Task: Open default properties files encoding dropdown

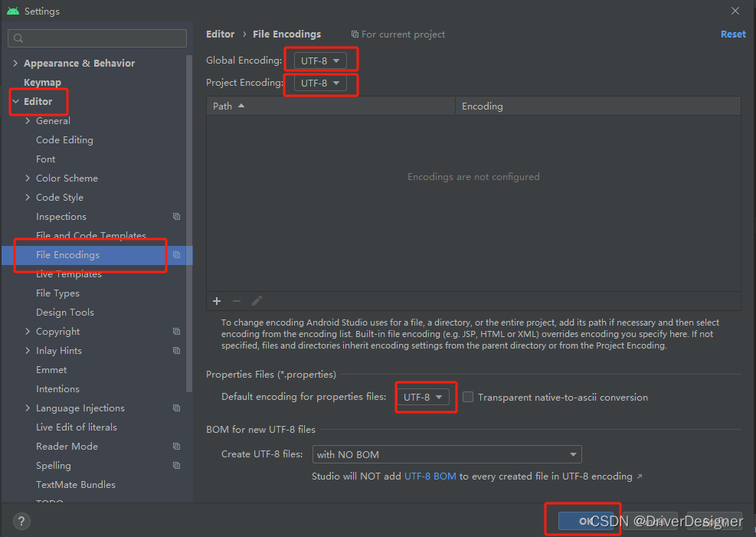Action: [423, 397]
